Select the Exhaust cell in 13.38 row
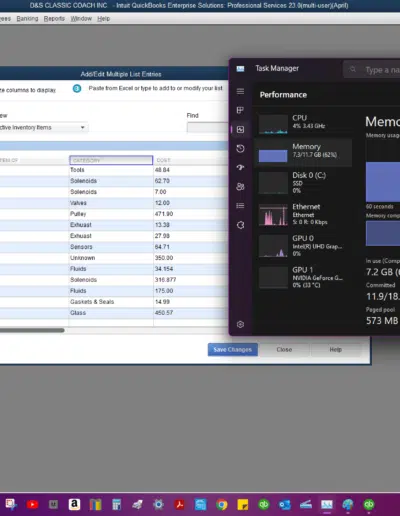The image size is (400, 516). pyautogui.click(x=111, y=225)
